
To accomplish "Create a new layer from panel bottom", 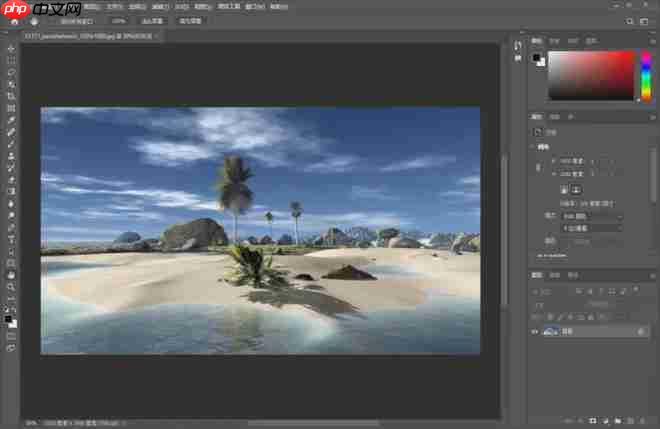I will (630, 420).
